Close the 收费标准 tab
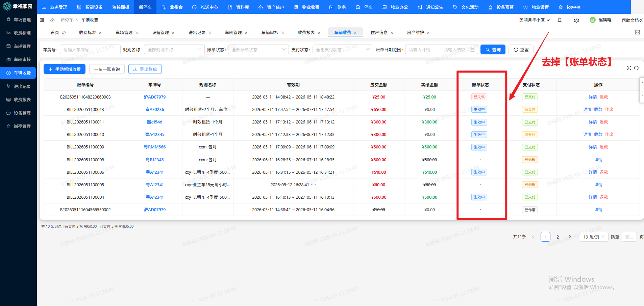Screen dimensions: 644x306 [100, 33]
